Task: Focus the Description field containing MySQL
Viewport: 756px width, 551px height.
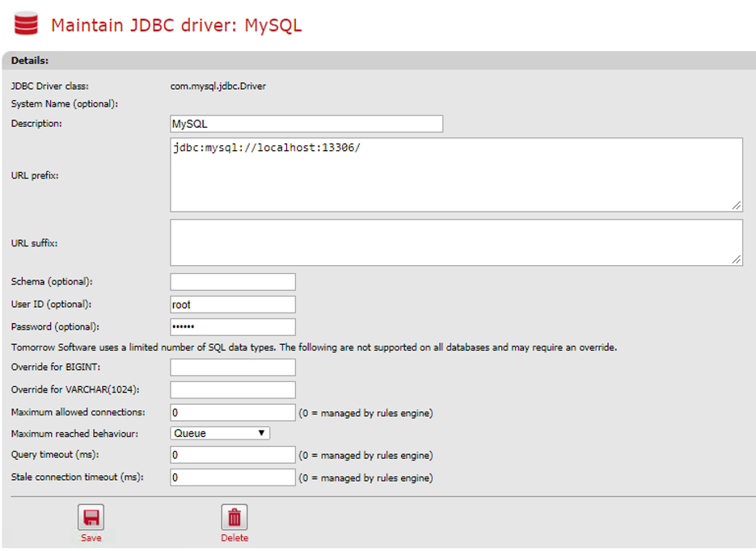Action: tap(306, 124)
